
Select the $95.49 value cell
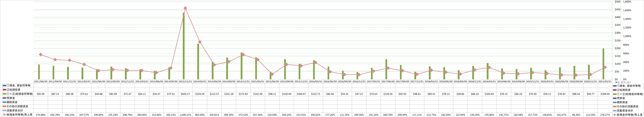(x=41, y=94)
